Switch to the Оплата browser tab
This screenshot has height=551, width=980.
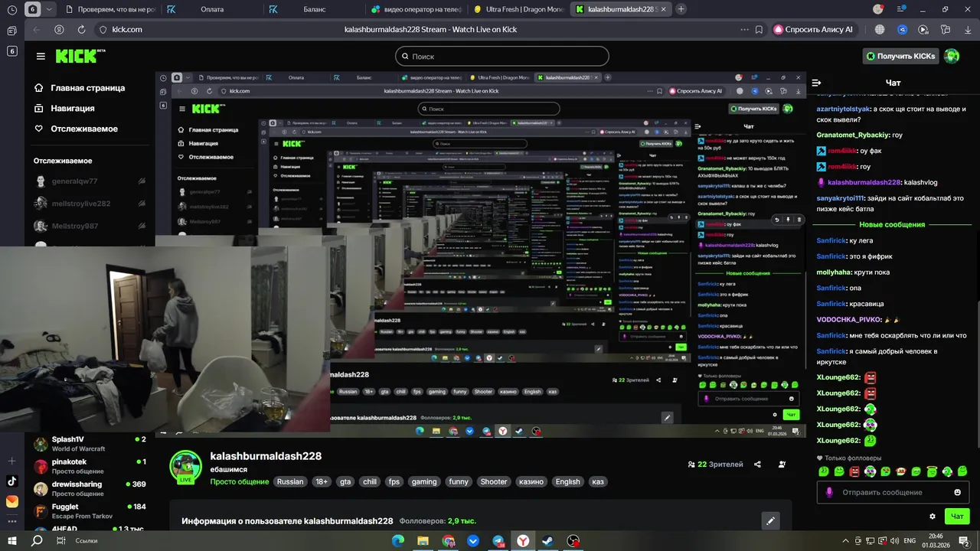(212, 9)
